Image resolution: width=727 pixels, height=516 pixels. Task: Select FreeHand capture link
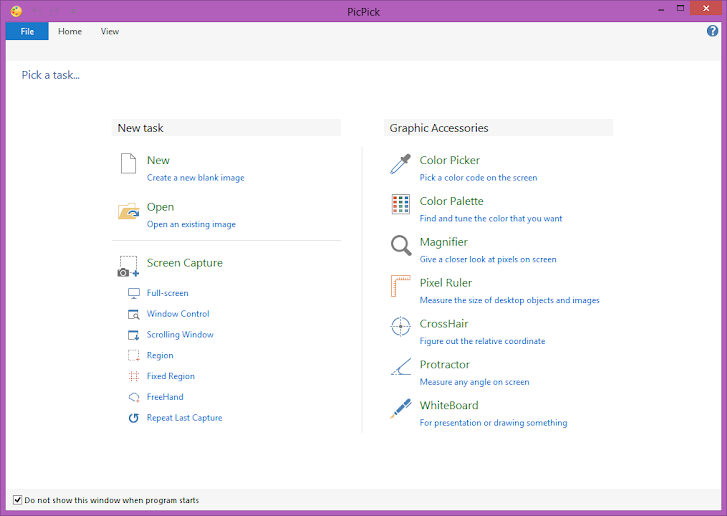[x=165, y=397]
